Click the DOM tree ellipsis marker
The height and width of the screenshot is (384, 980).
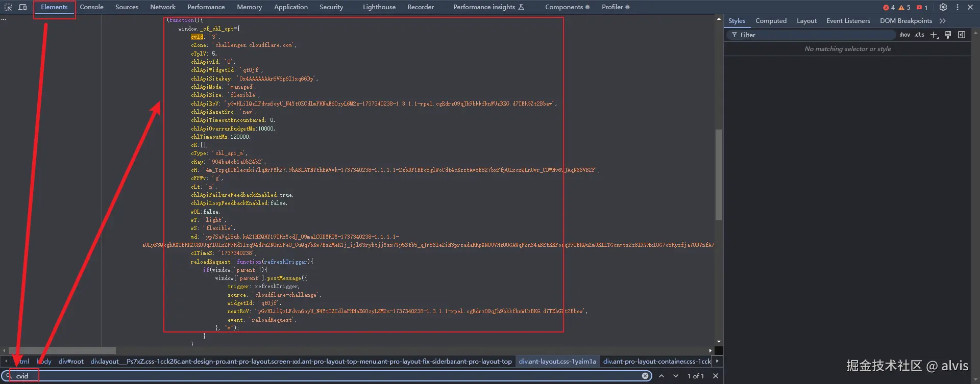tap(4, 19)
